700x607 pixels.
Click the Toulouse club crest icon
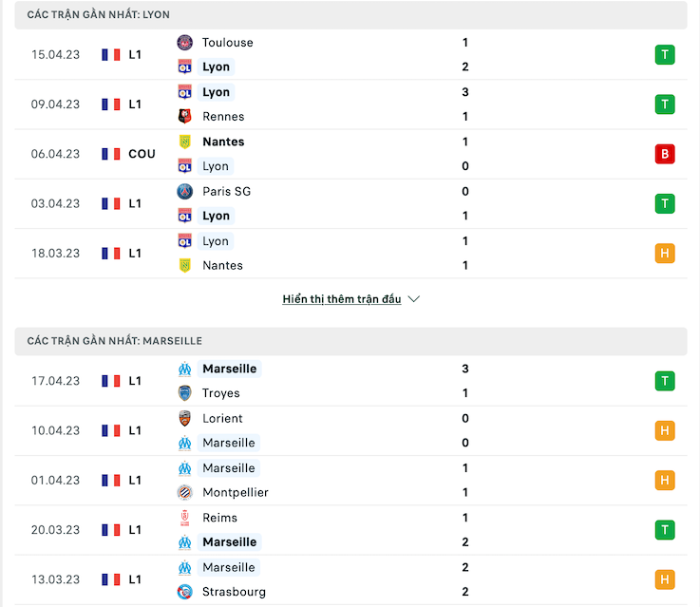[185, 43]
